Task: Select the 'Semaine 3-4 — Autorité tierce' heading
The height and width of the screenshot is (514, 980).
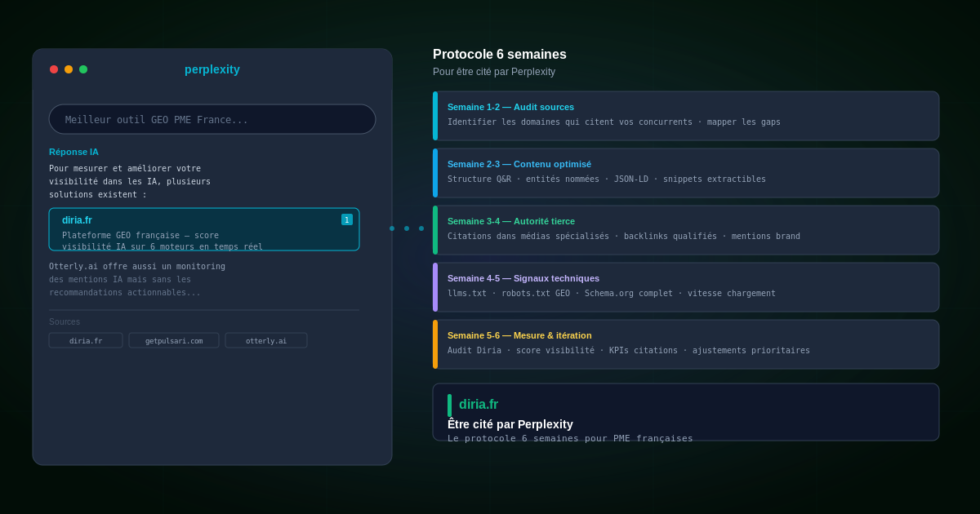Action: 511,221
